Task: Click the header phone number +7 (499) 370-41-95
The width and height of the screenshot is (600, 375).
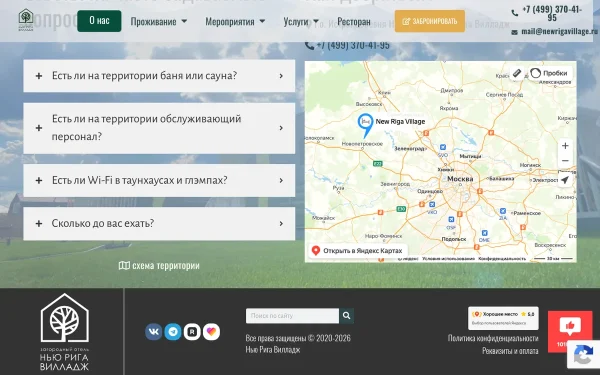Action: 552,13
